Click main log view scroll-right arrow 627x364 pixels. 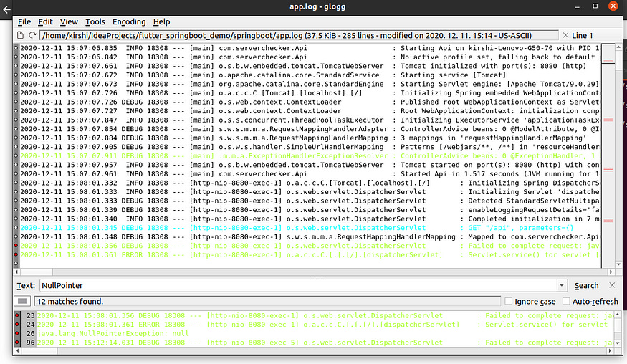(x=611, y=272)
